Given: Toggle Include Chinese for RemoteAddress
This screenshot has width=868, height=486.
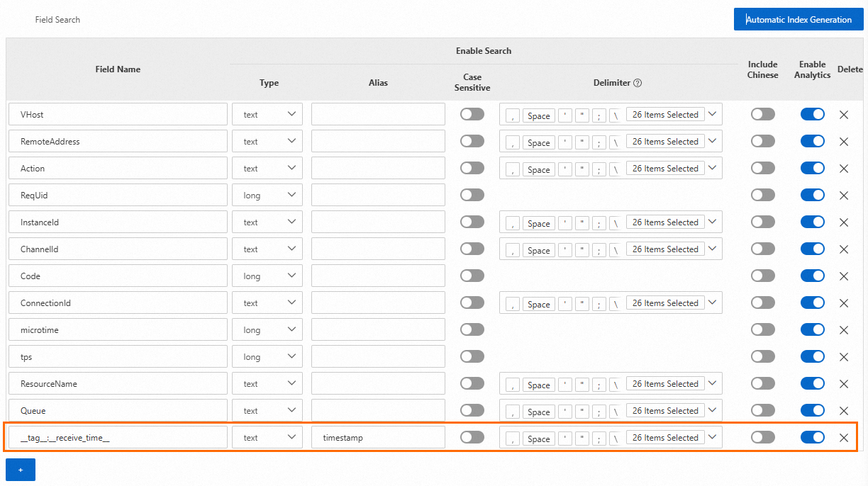Looking at the screenshot, I should pos(763,141).
